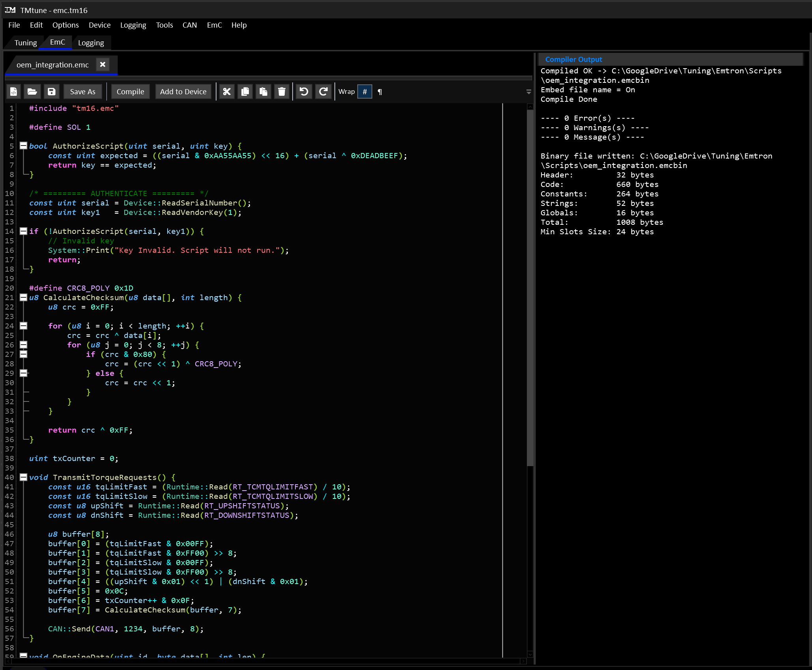Switch to the Logging tab
This screenshot has height=670, width=812.
pyautogui.click(x=91, y=43)
